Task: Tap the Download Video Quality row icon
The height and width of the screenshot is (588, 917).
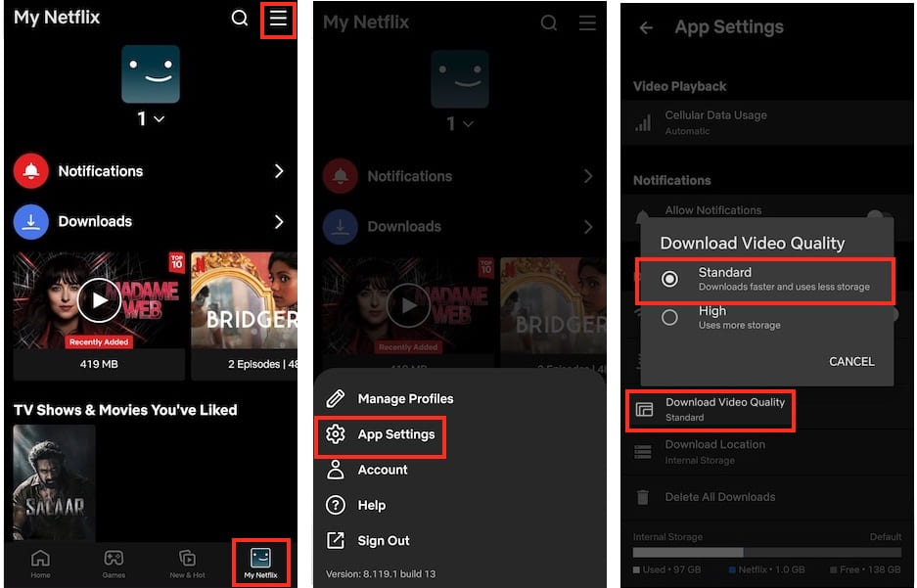Action: pos(644,410)
